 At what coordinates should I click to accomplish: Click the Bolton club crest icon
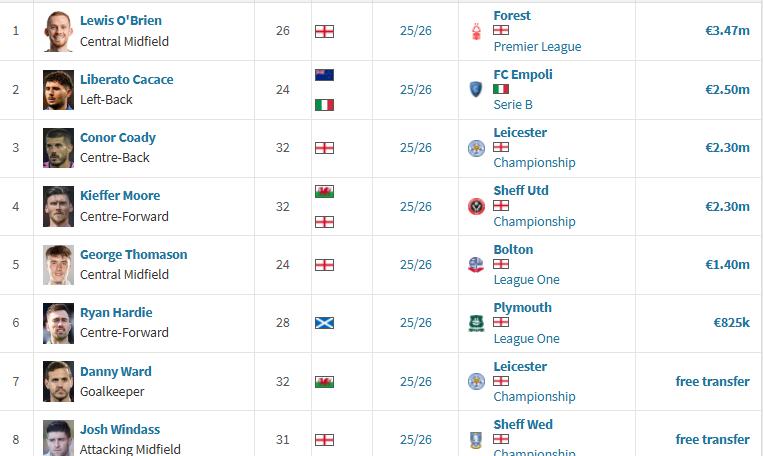pos(476,265)
